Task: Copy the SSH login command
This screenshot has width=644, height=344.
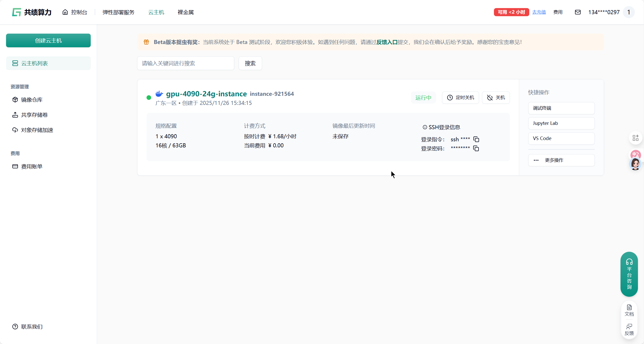Action: (476, 139)
